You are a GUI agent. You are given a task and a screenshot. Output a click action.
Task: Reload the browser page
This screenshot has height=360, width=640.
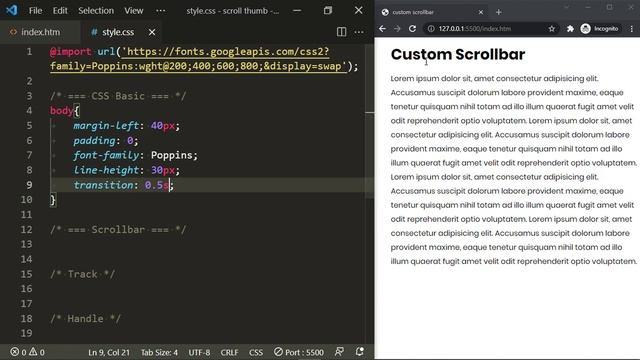point(412,29)
